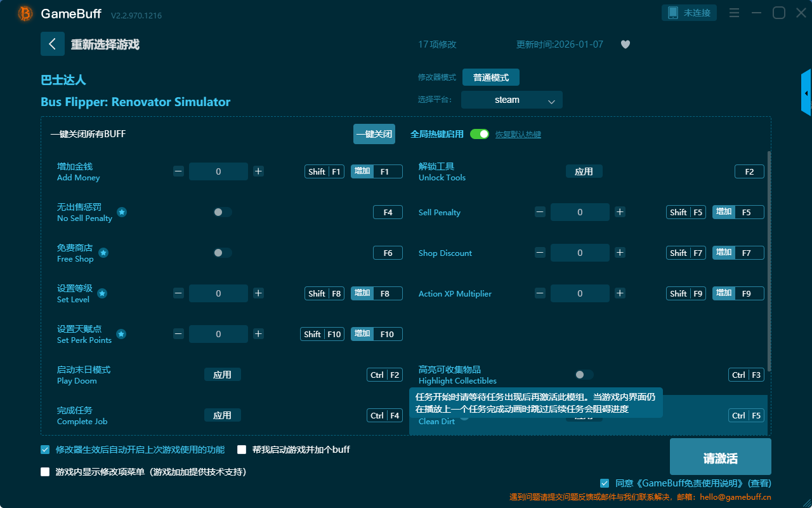
Task: Toggle Highlight Collectibles switch
Action: pos(584,375)
